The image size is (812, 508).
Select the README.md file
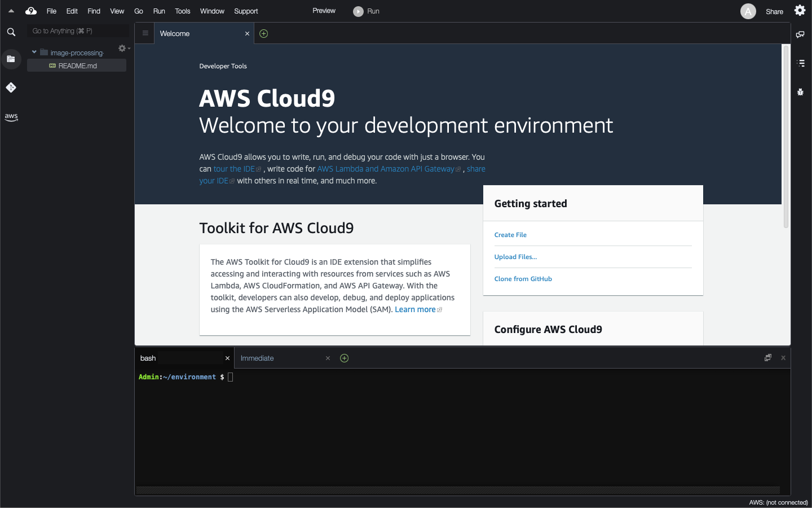point(77,65)
